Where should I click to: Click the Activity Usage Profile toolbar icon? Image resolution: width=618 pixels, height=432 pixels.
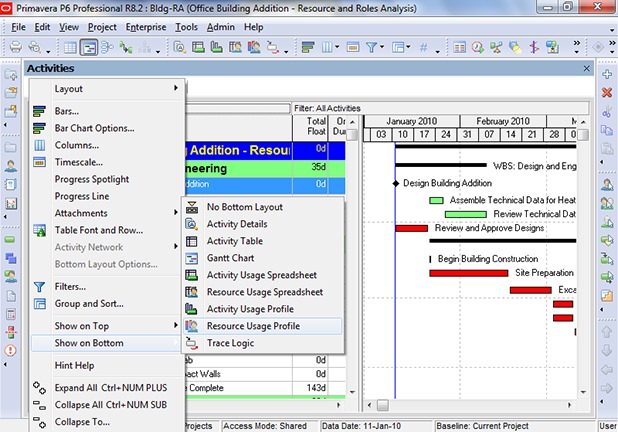point(216,48)
